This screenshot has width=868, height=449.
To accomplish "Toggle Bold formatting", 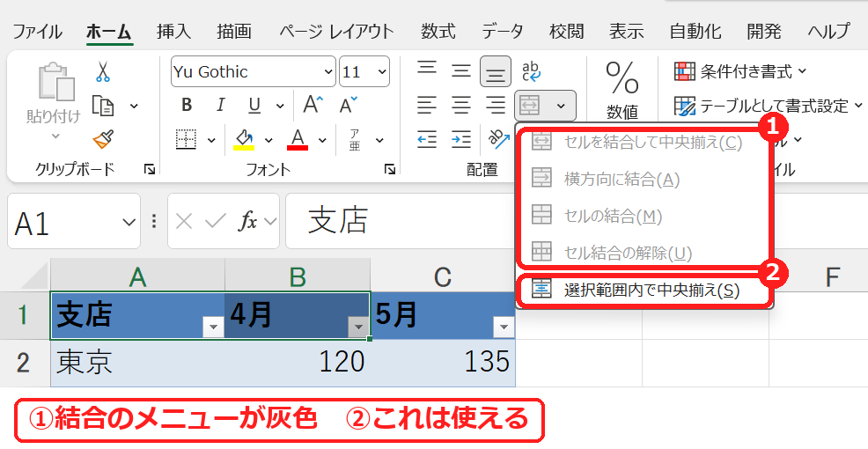I will tap(188, 105).
